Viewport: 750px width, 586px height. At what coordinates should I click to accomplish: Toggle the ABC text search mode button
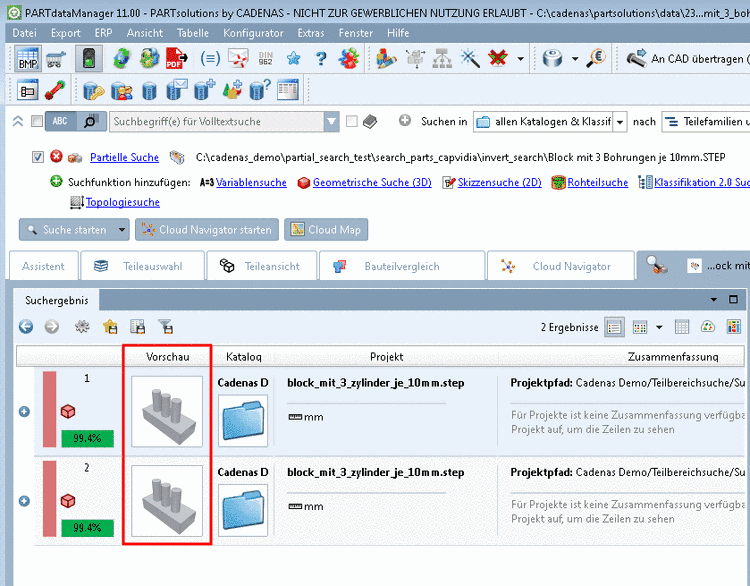click(x=61, y=122)
